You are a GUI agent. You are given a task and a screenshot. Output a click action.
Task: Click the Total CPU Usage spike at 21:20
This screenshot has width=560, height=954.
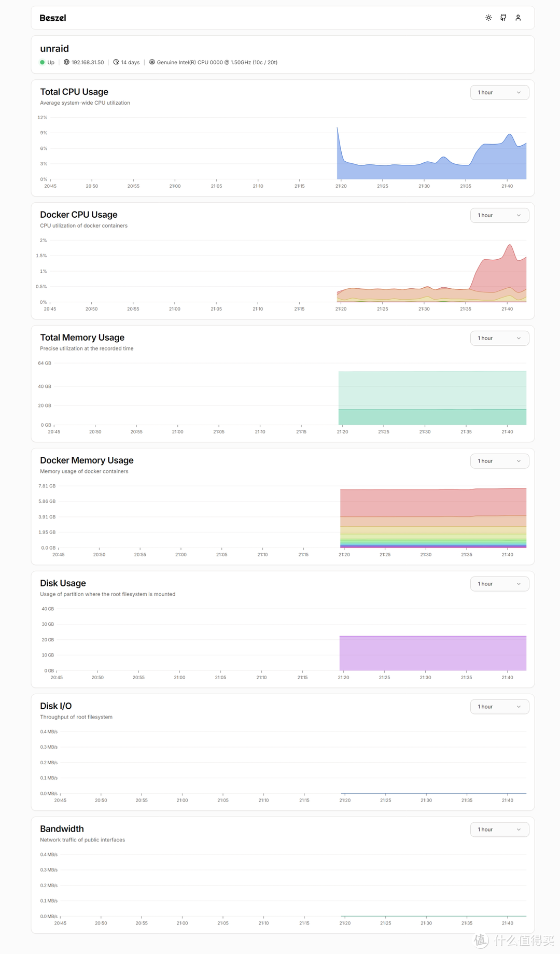(x=338, y=130)
